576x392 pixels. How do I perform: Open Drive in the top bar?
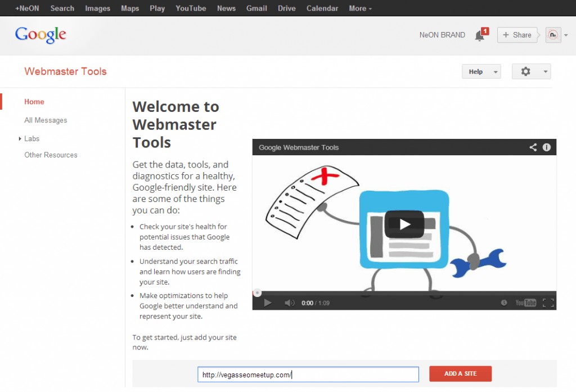286,8
